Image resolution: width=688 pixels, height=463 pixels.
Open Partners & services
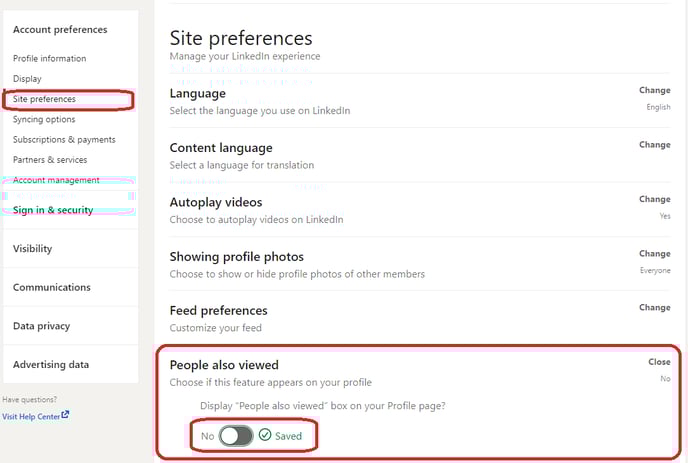point(50,160)
